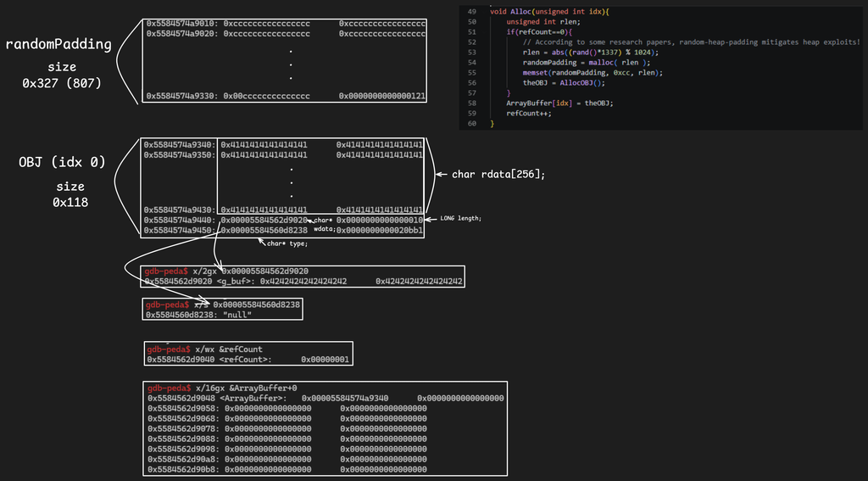This screenshot has width=868, height=481.
Task: Click the refCount value 0x00000001
Action: [x=325, y=360]
